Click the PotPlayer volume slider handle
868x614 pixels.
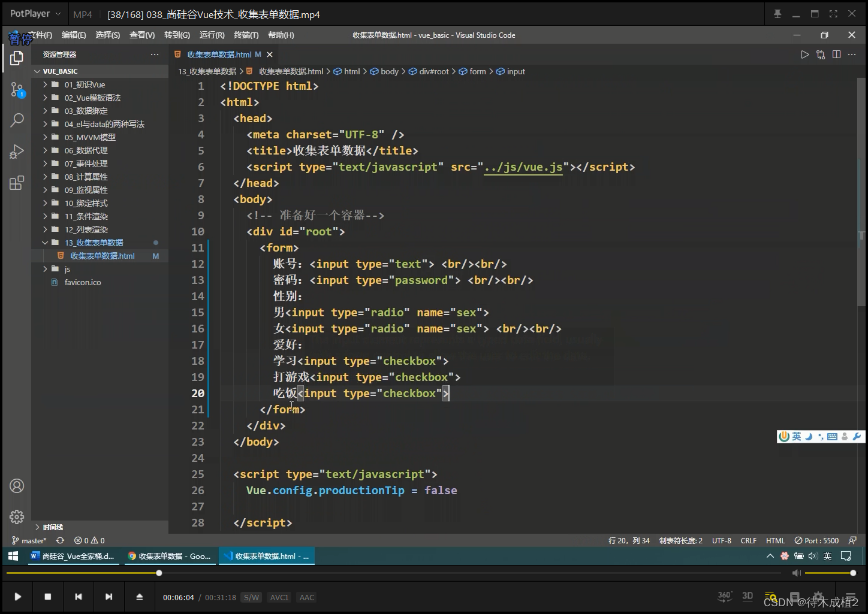coord(853,573)
